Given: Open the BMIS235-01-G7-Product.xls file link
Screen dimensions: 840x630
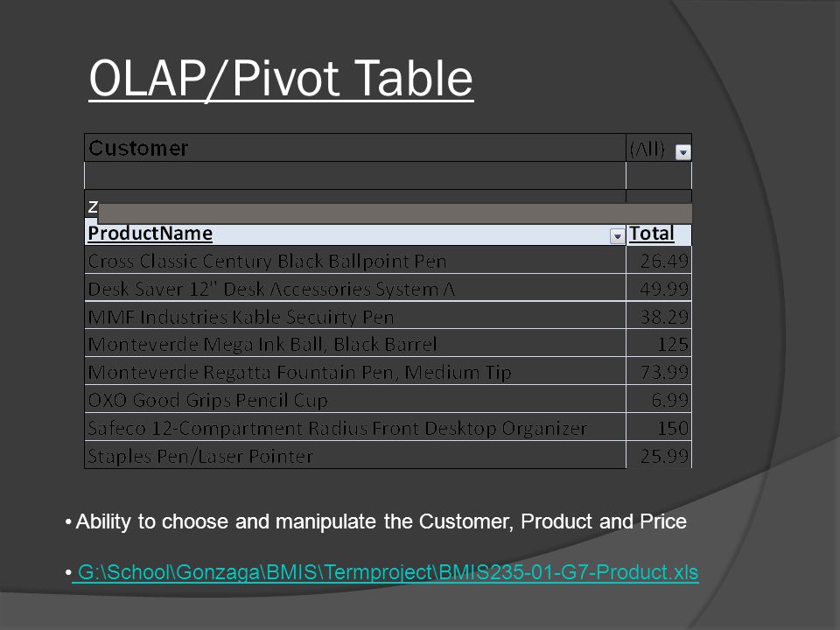Looking at the screenshot, I should (385, 572).
